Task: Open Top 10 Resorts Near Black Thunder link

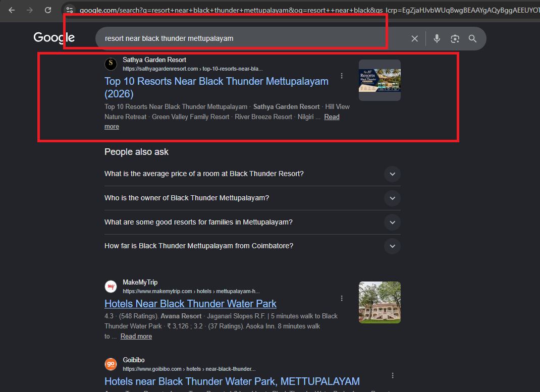Action: pyautogui.click(x=217, y=87)
